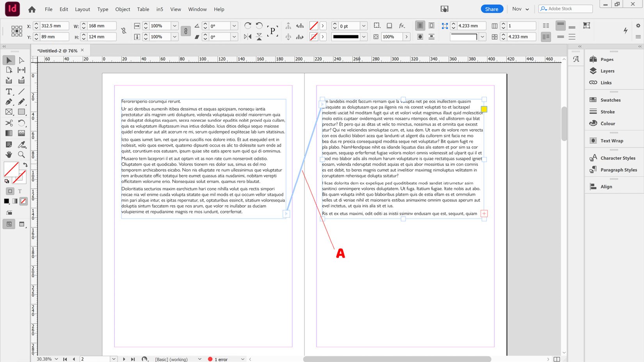
Task: Click the red overset text out port
Action: click(484, 213)
